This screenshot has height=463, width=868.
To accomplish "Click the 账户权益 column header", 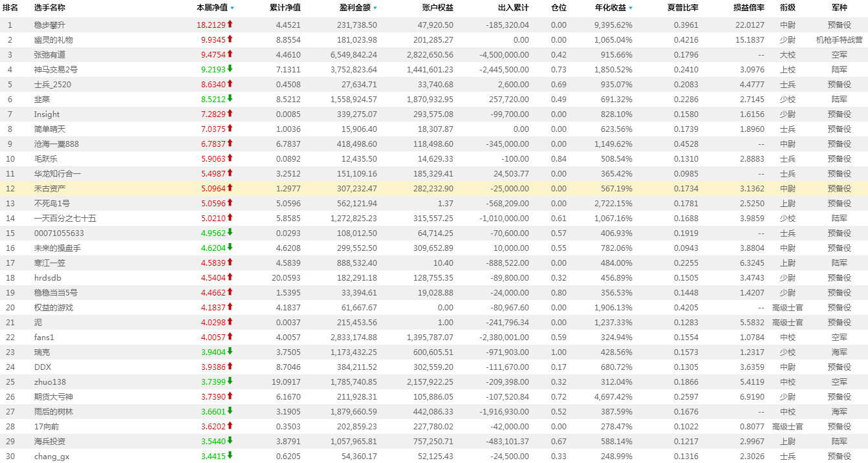I will 438,8.
